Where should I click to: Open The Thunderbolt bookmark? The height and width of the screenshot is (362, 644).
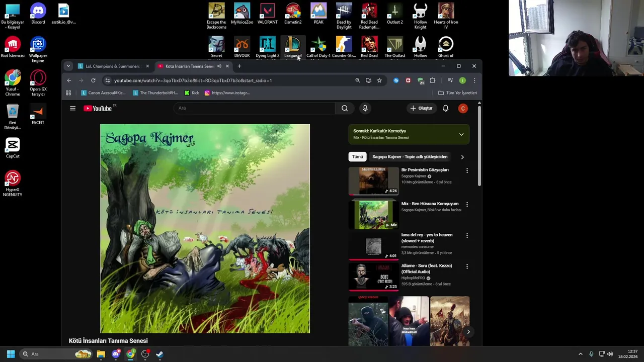click(x=155, y=93)
